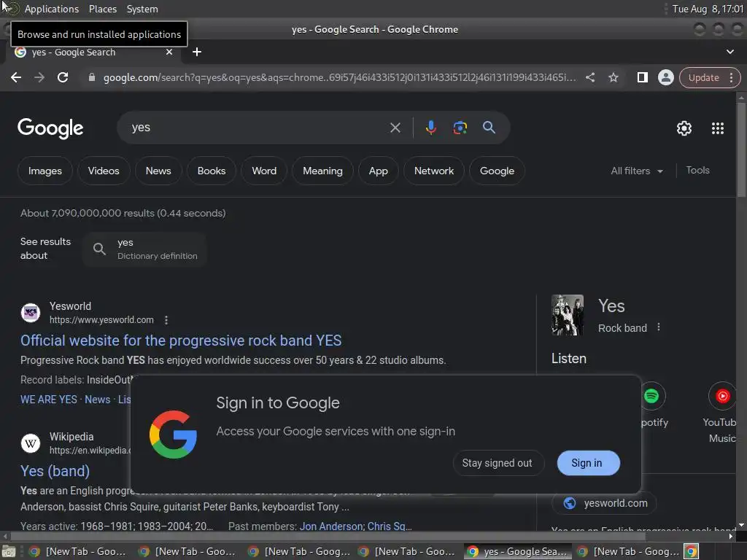This screenshot has height=560, width=747.
Task: Click the date and time clock
Action: (x=708, y=9)
